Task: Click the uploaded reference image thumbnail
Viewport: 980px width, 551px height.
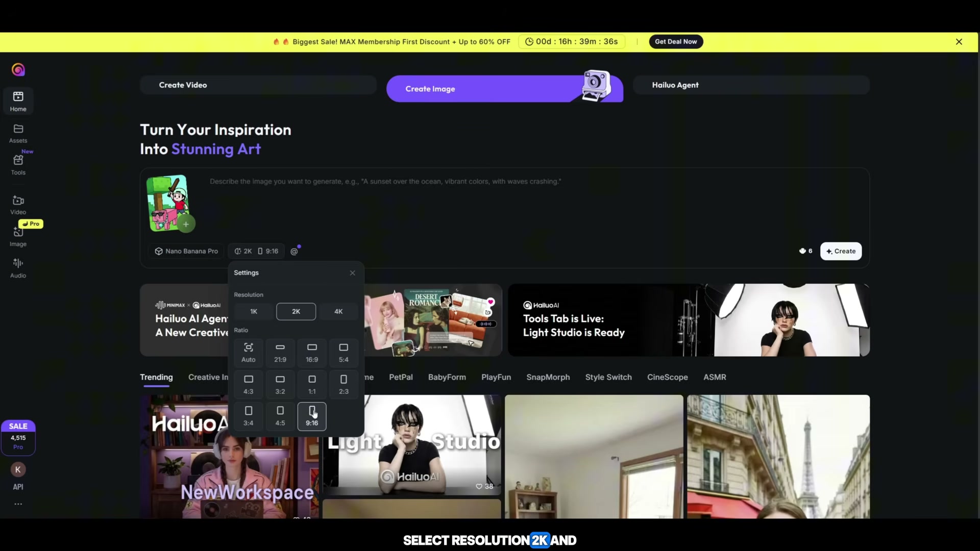Action: click(167, 203)
